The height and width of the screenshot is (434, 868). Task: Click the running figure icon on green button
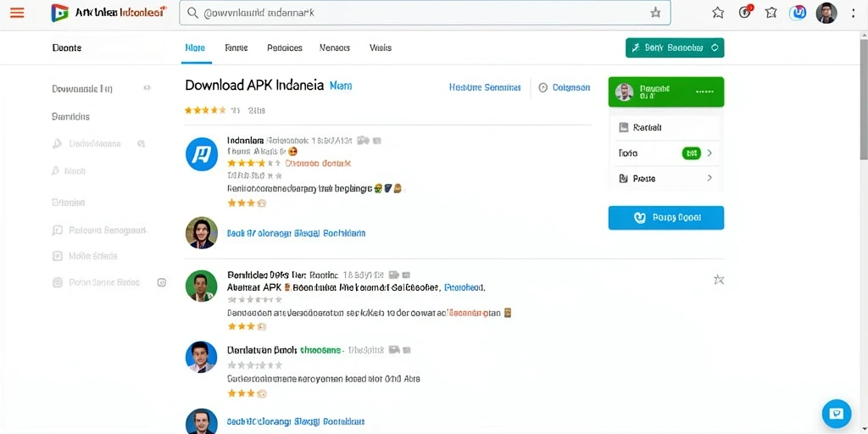[x=636, y=47]
